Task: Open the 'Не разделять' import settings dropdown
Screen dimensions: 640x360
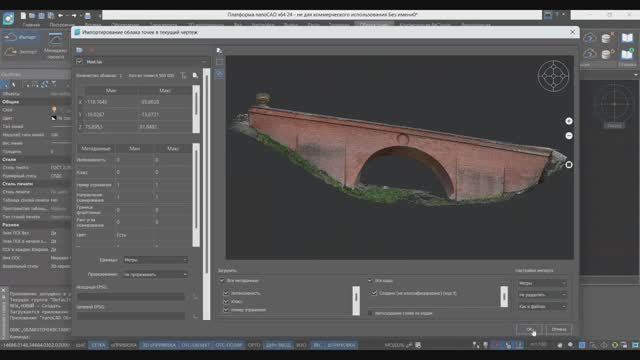Action: [542, 294]
